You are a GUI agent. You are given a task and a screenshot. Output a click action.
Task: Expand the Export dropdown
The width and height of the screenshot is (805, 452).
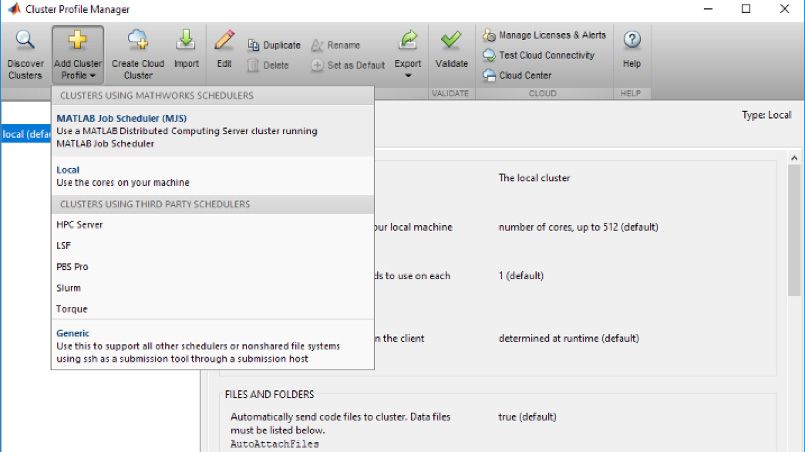407,75
